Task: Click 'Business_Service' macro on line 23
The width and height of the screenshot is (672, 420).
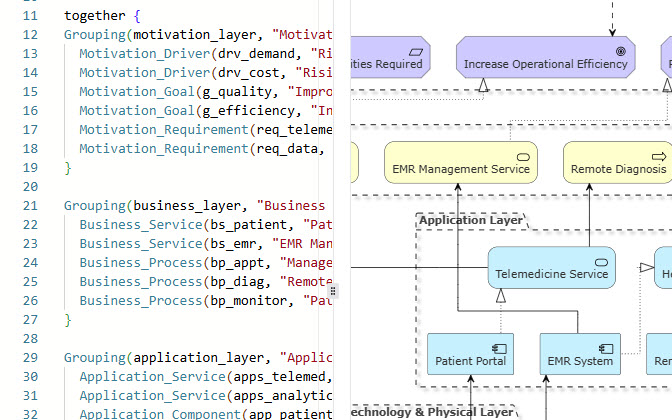Action: [x=141, y=243]
